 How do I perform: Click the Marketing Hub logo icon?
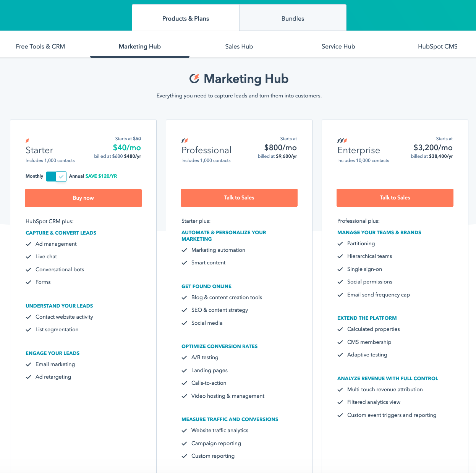pos(194,78)
